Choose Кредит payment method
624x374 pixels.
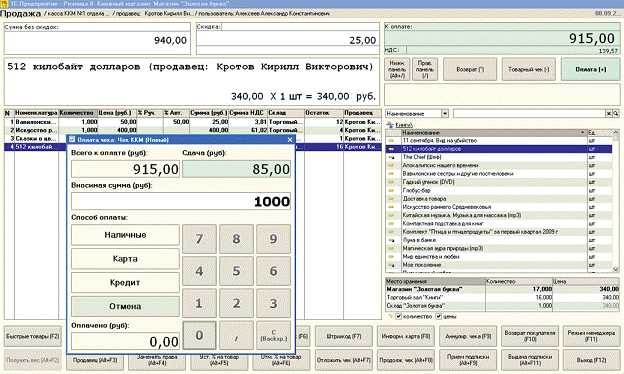click(125, 283)
